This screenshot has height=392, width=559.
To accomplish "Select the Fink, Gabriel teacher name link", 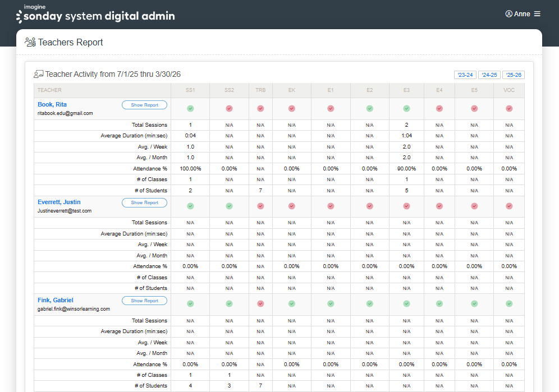I will pyautogui.click(x=56, y=299).
